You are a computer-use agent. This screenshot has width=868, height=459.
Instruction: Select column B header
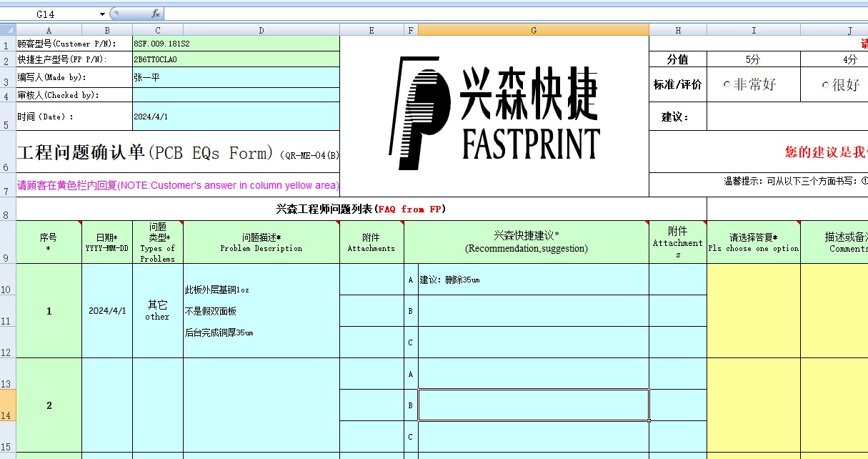click(x=107, y=30)
